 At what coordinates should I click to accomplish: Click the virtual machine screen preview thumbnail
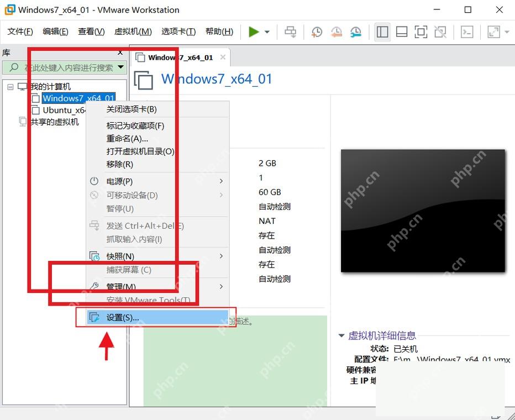(423, 211)
